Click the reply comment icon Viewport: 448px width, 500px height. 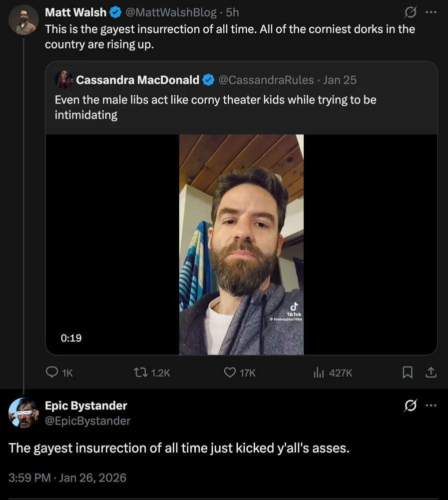(x=52, y=372)
